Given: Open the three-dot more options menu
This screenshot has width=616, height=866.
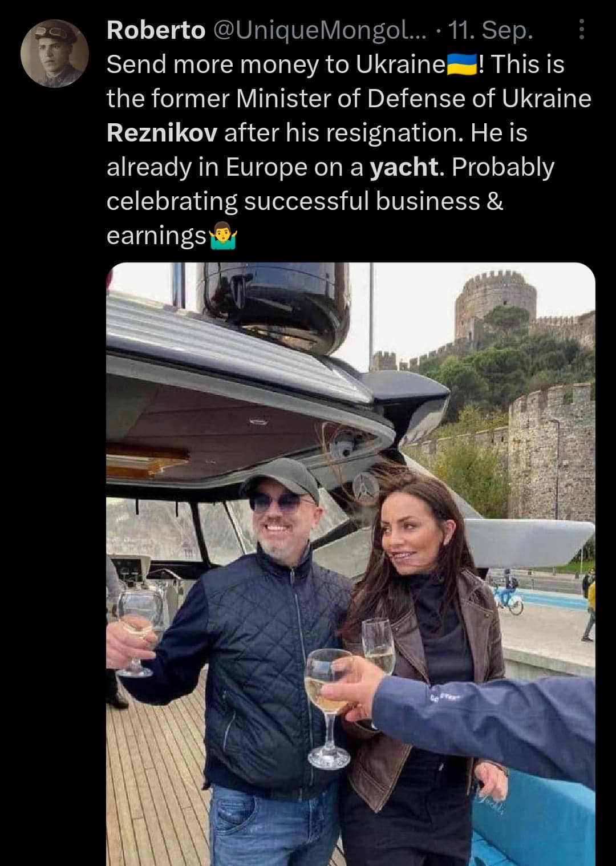Looking at the screenshot, I should 581,30.
